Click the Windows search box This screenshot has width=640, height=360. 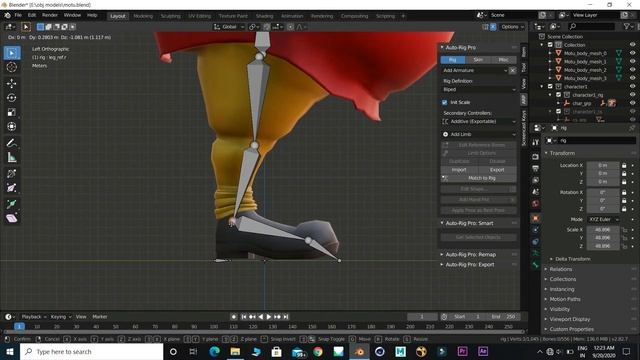pos(92,351)
